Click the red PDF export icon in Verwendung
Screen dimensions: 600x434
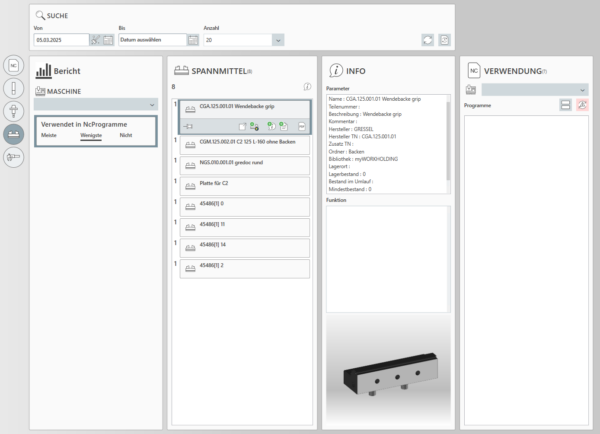click(582, 105)
